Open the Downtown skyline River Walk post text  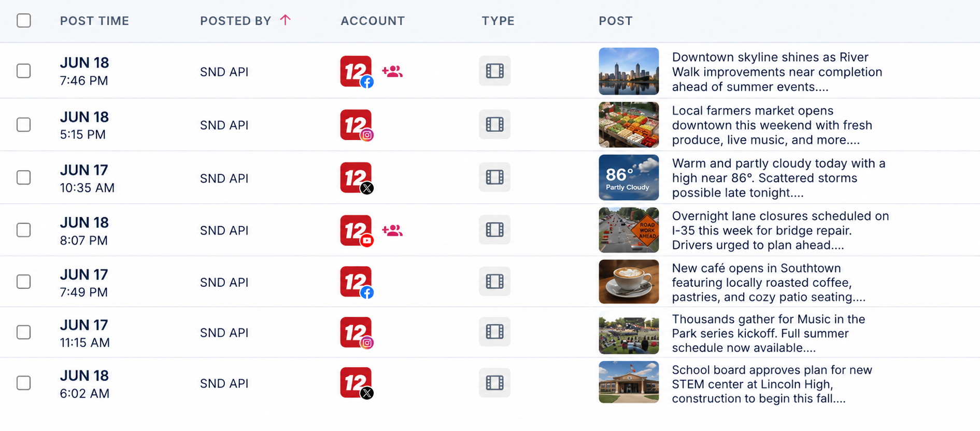777,72
